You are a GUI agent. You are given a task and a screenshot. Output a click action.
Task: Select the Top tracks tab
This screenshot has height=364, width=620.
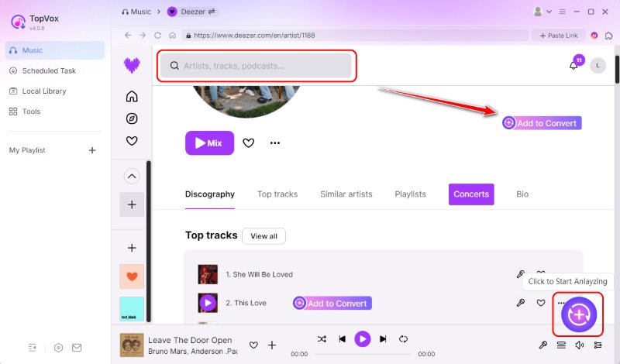277,194
